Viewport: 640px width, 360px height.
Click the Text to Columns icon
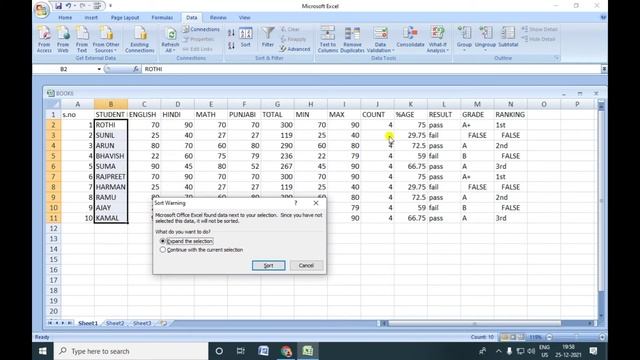[328, 39]
